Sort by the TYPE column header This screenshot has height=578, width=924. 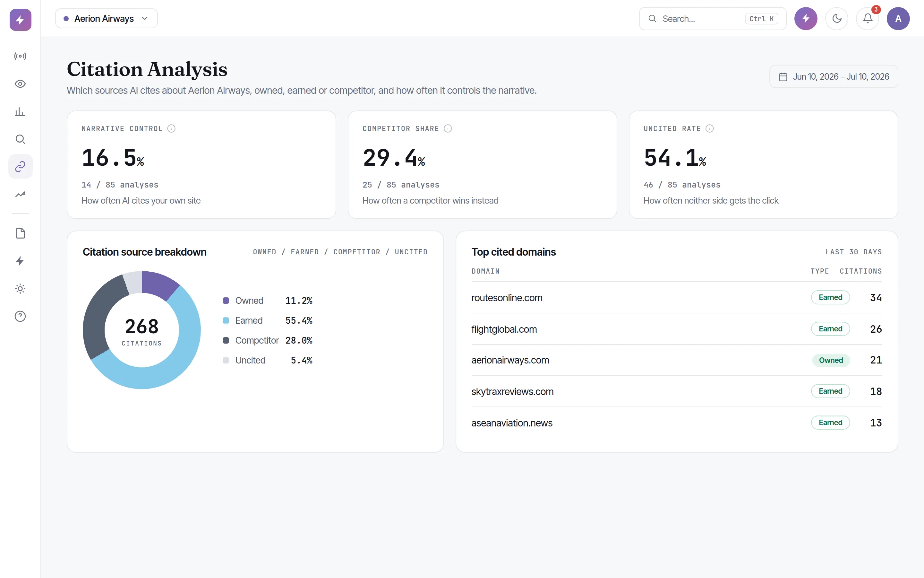[x=820, y=271]
